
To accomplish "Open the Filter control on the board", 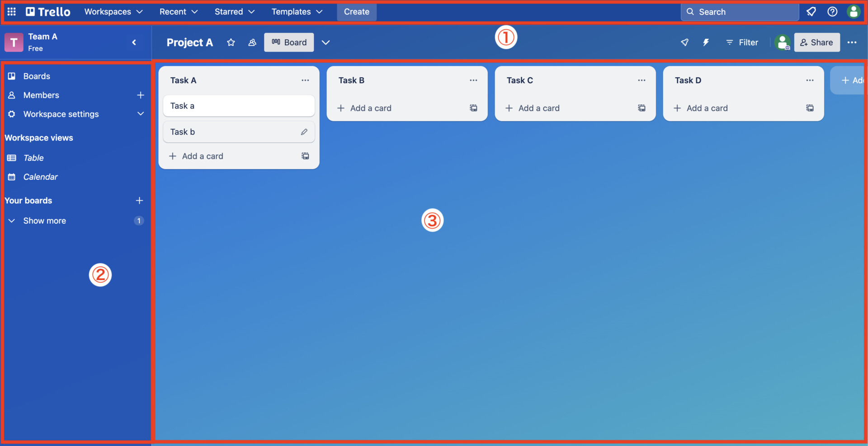I will [742, 42].
